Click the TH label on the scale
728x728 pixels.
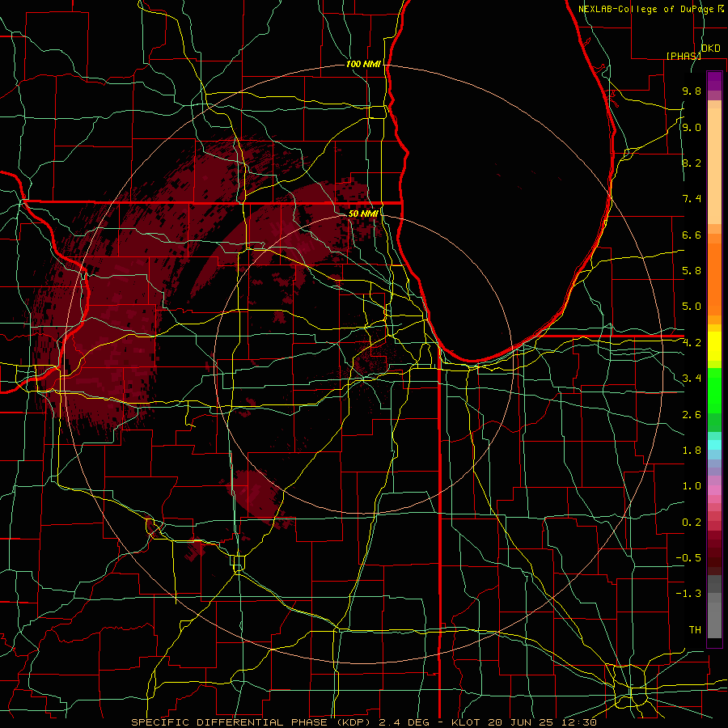pyautogui.click(x=695, y=630)
